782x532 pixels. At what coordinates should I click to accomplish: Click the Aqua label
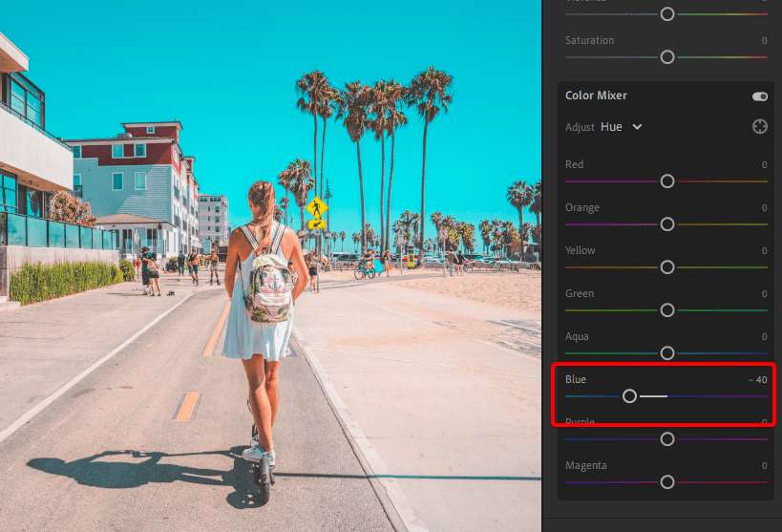coord(577,337)
